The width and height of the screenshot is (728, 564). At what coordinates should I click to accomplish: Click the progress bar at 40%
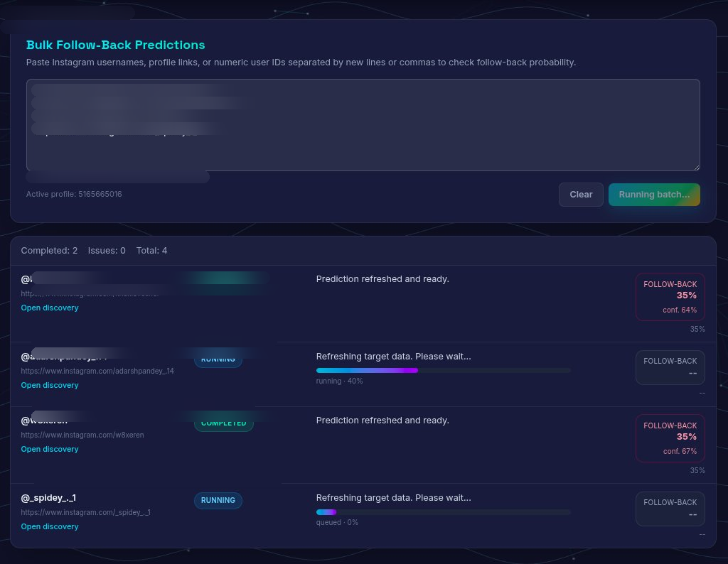click(443, 370)
